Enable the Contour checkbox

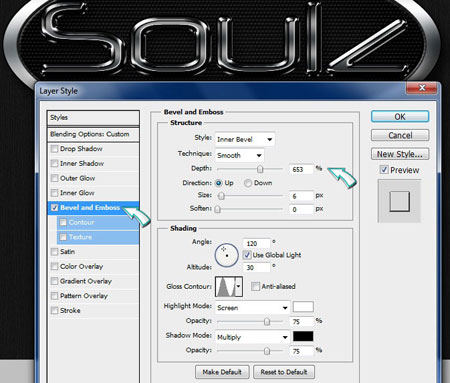[63, 222]
